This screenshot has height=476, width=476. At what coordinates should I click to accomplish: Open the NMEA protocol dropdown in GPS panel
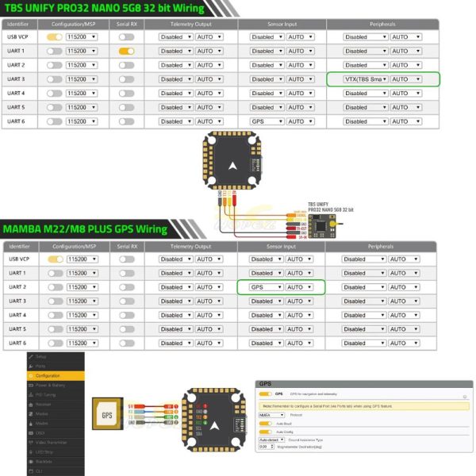pyautogui.click(x=271, y=415)
